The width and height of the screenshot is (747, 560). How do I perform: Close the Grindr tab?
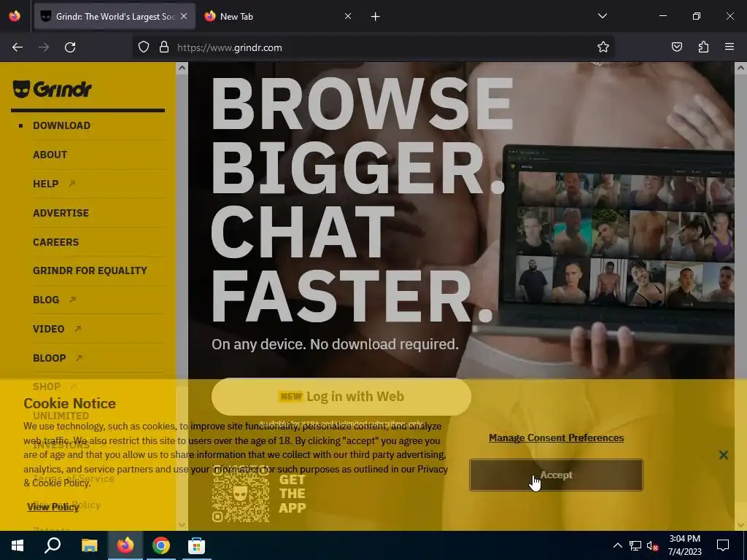click(x=184, y=16)
